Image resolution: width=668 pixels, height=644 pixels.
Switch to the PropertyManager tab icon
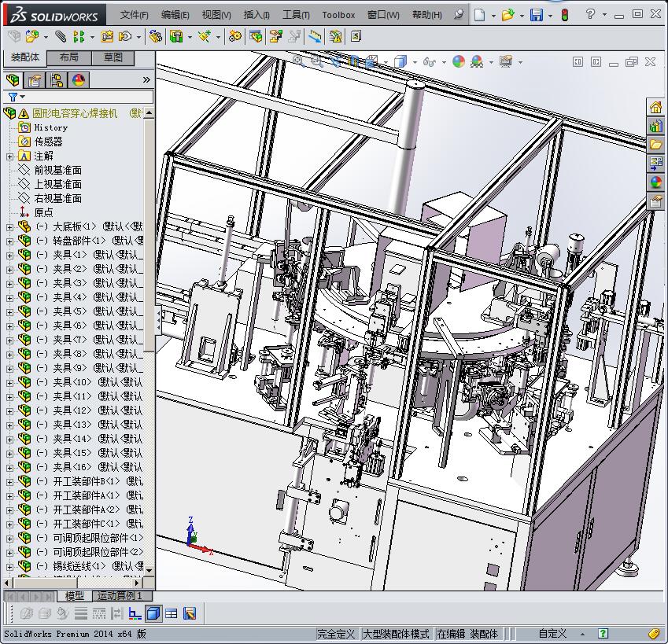[35, 80]
